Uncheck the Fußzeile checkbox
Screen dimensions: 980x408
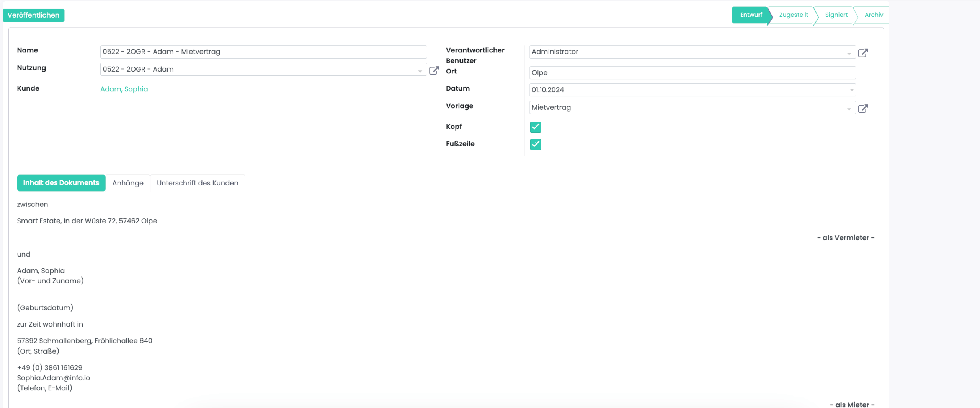[x=535, y=144]
